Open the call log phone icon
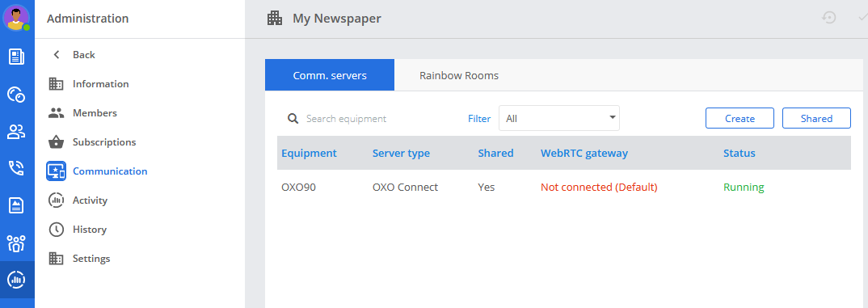 (17, 168)
